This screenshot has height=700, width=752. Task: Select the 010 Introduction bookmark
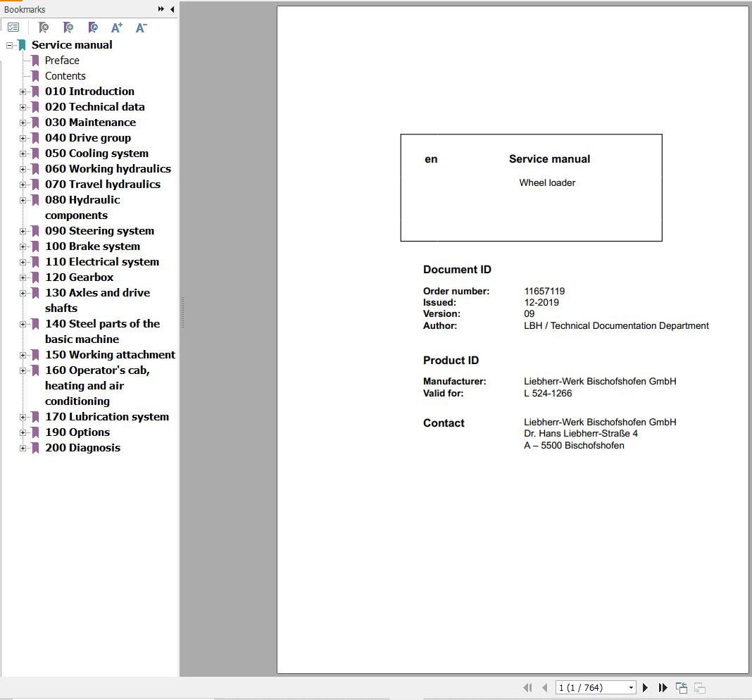tap(89, 91)
